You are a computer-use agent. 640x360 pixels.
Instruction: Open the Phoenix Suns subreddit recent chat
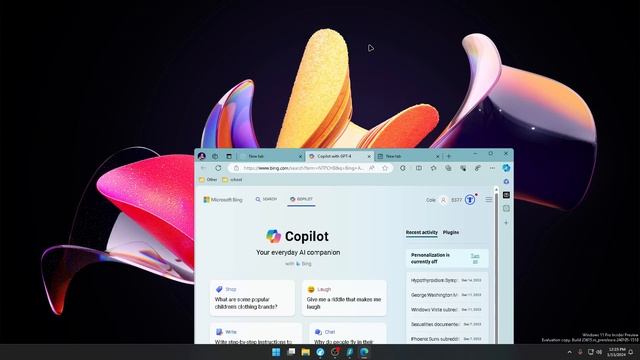[447, 339]
